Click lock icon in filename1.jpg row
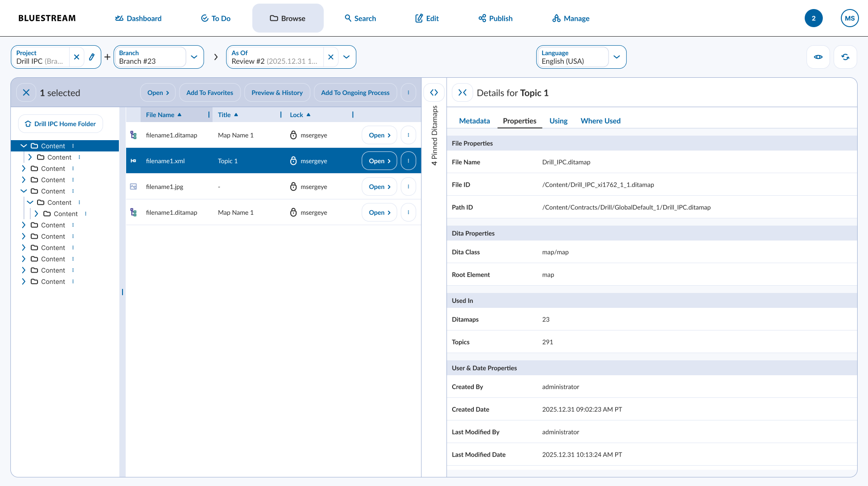Viewport: 868px width, 486px height. 293,187
